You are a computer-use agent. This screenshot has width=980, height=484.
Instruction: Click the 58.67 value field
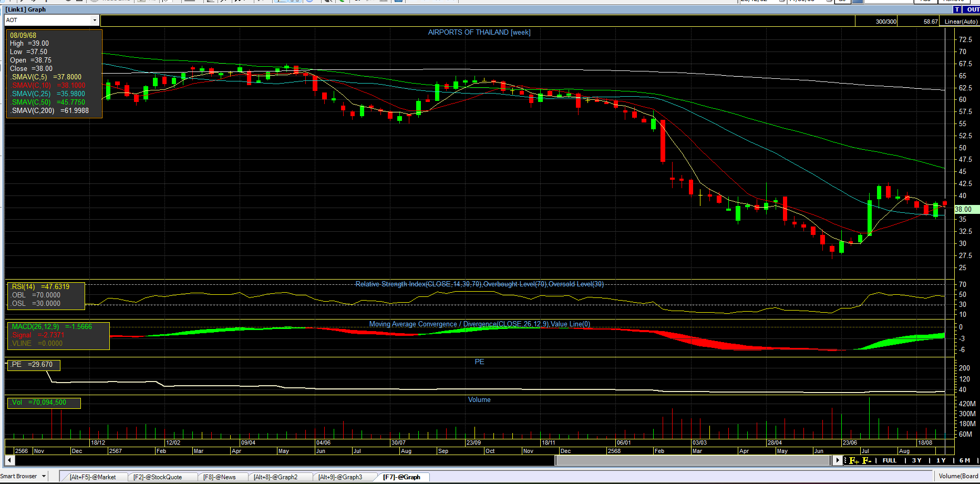[919, 22]
